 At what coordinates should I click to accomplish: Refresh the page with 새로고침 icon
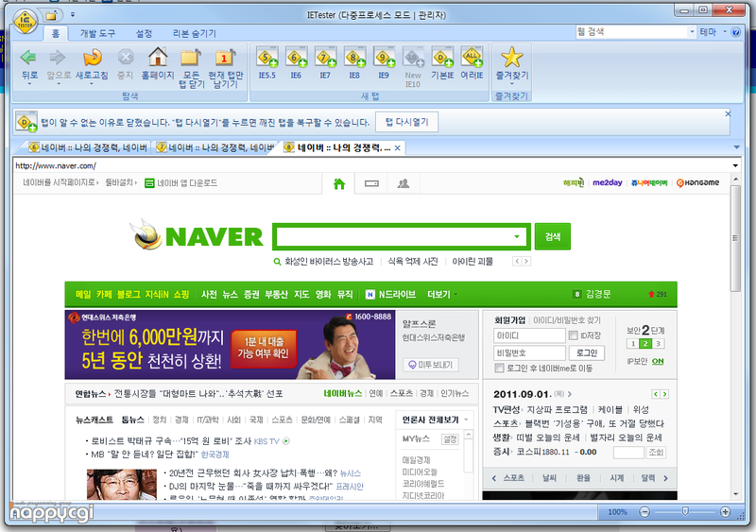[x=92, y=58]
